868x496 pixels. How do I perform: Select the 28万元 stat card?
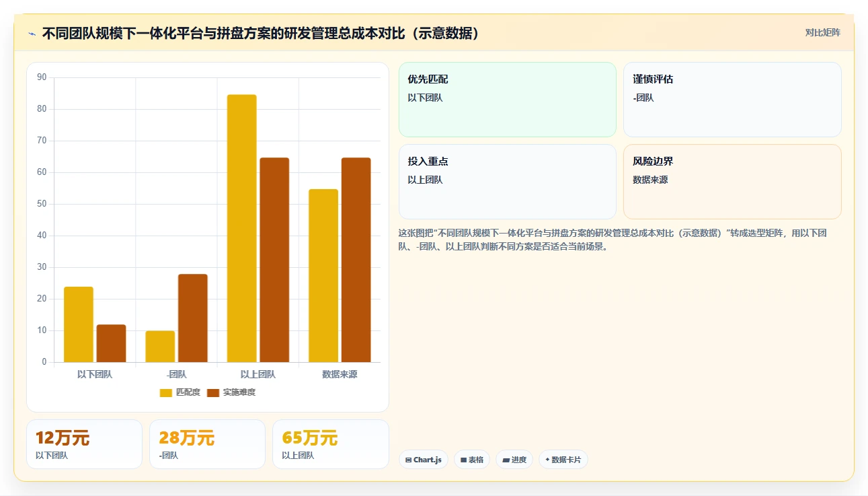click(207, 444)
